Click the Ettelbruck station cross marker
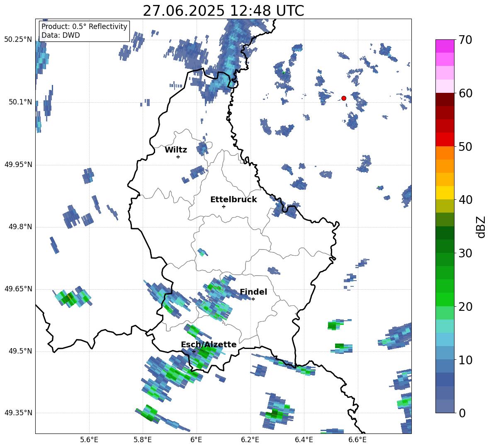491x448 pixels. (x=224, y=206)
